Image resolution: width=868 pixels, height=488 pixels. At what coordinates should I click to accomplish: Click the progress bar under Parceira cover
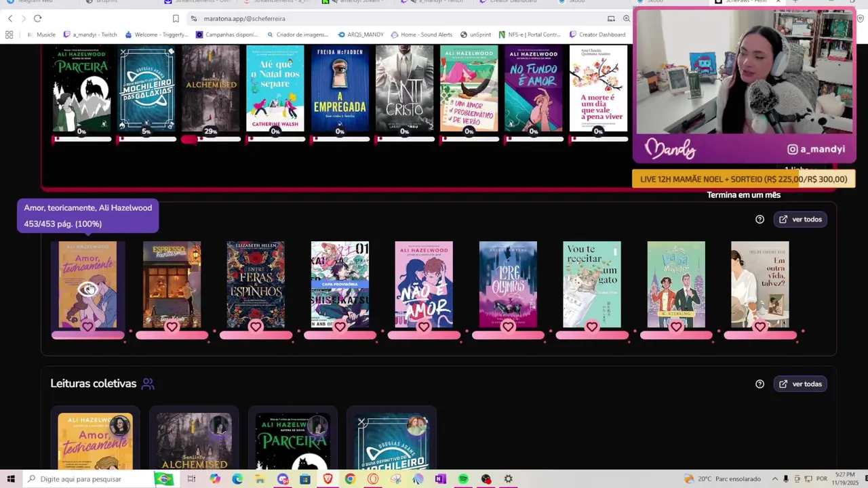point(81,139)
